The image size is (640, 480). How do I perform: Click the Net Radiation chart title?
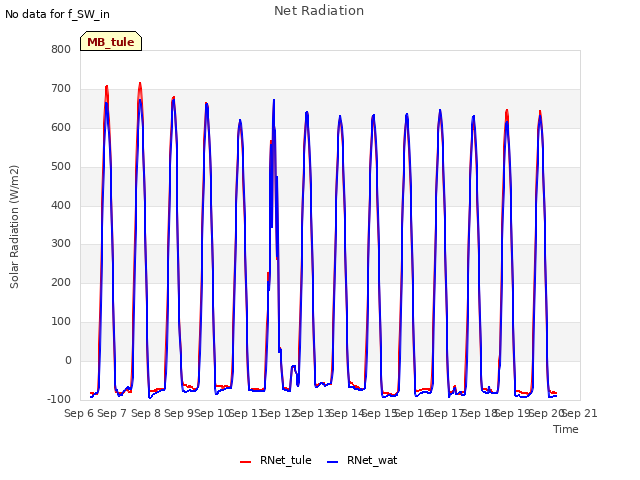(x=319, y=11)
